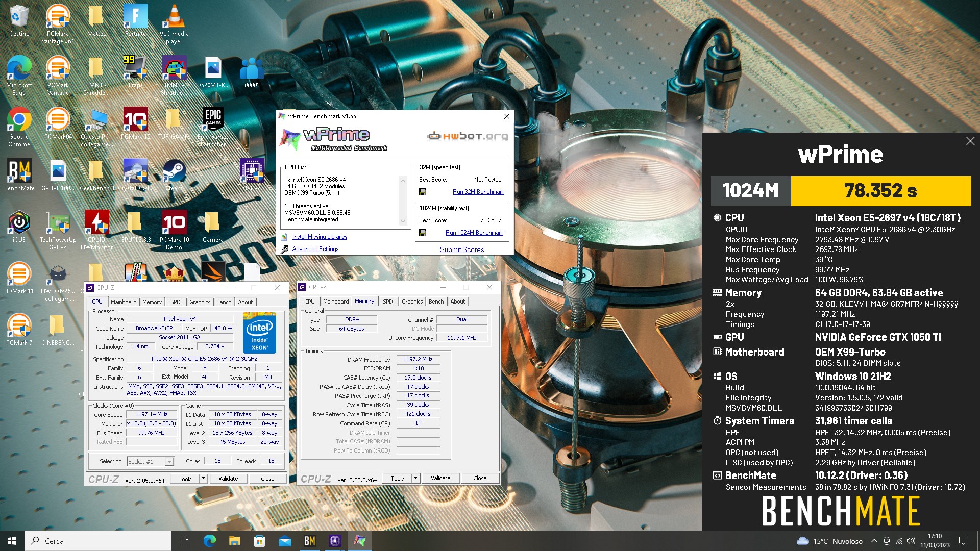The height and width of the screenshot is (551, 980).
Task: Open notification center on taskbar
Action: (x=963, y=541)
